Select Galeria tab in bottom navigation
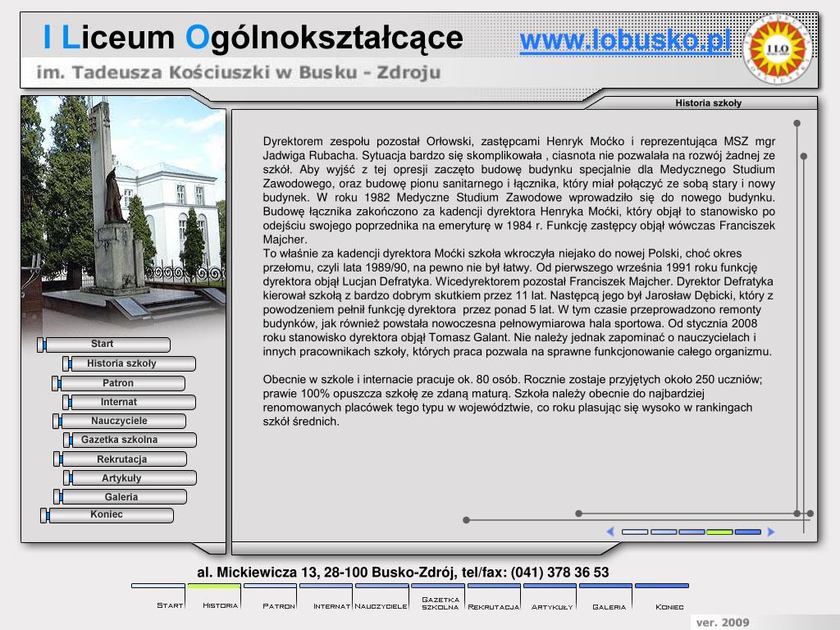Viewport: 840px width, 630px height. [606, 596]
